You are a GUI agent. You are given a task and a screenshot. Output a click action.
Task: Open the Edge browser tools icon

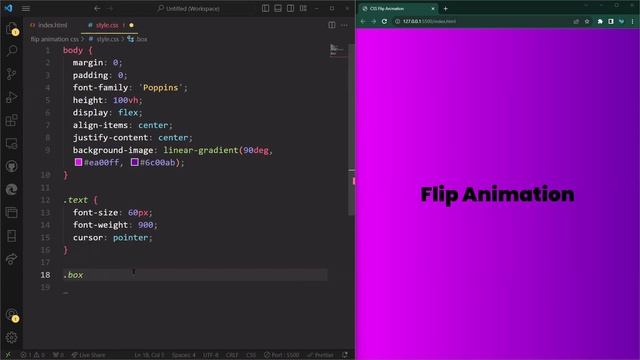pos(12,189)
